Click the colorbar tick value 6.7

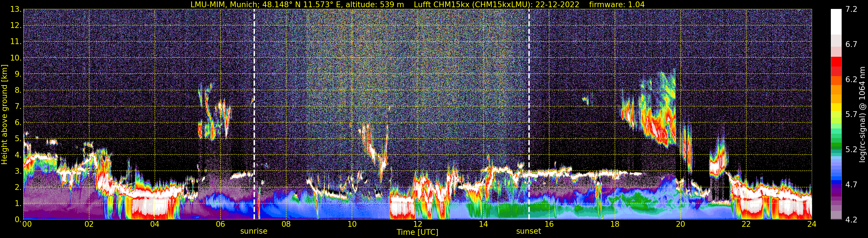coord(852,44)
